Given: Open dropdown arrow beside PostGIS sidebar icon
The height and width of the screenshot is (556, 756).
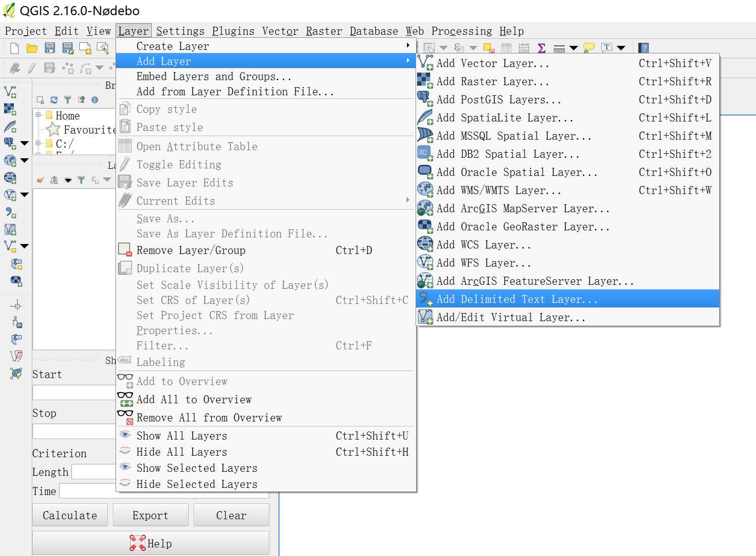Looking at the screenshot, I should (24, 144).
